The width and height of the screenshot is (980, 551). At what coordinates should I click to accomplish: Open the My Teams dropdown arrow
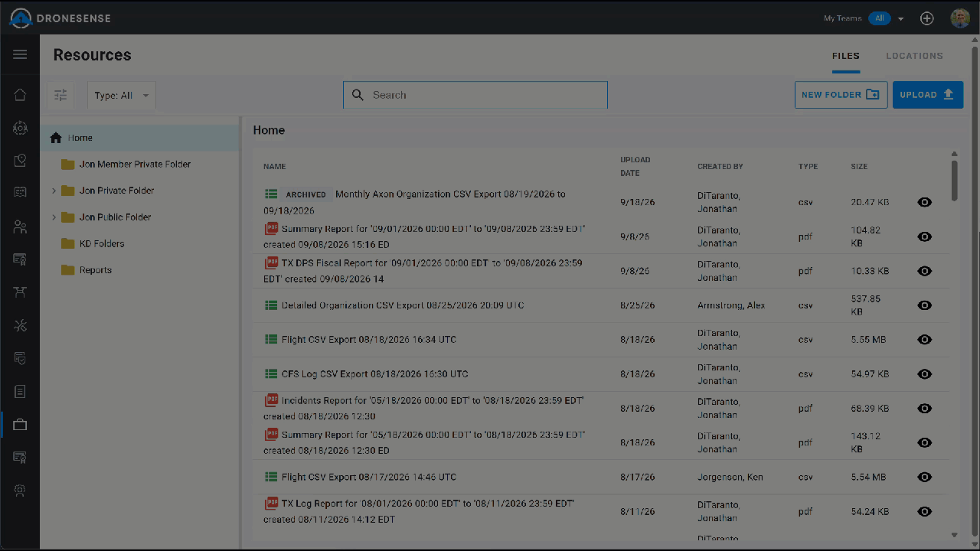point(901,19)
